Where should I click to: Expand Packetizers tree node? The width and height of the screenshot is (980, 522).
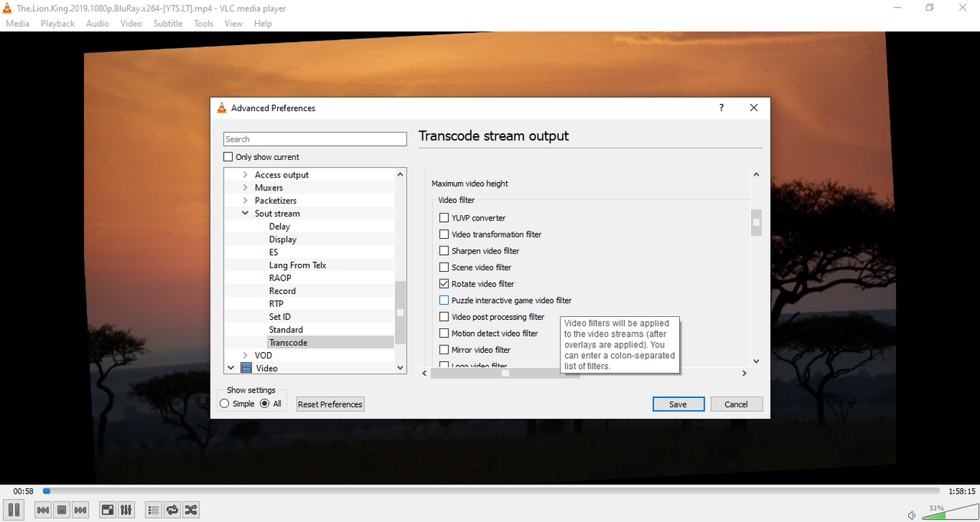(245, 201)
